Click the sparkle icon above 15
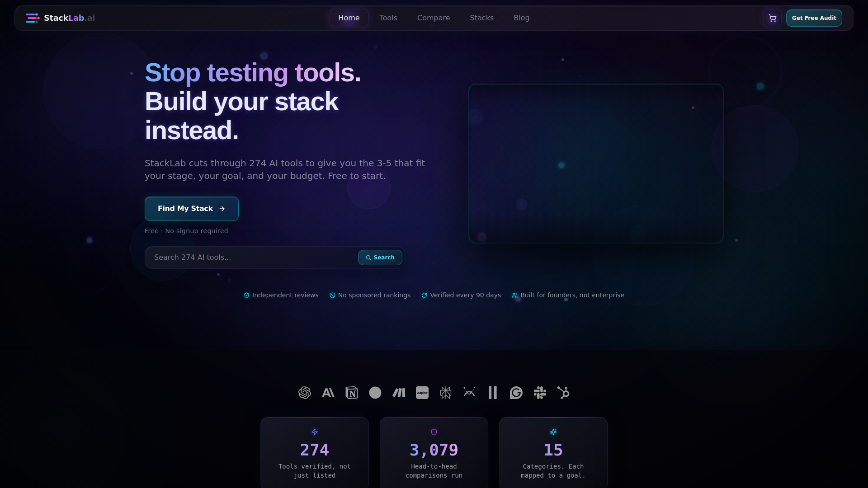The height and width of the screenshot is (488, 868). 553,432
